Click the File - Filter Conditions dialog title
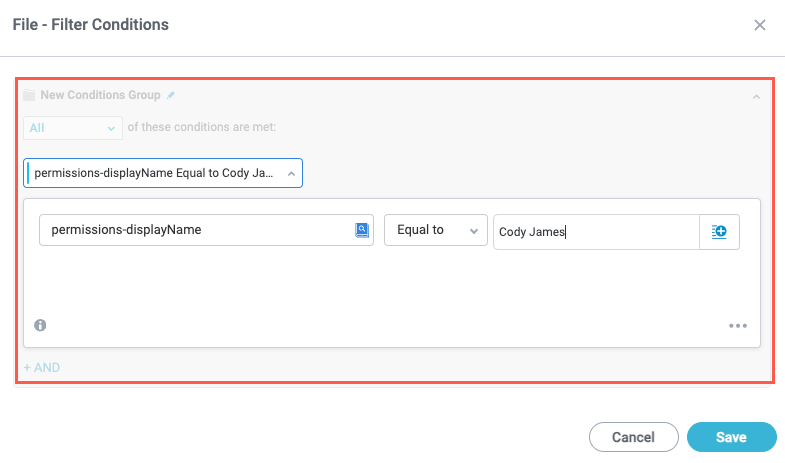The width and height of the screenshot is (785, 463). [91, 24]
